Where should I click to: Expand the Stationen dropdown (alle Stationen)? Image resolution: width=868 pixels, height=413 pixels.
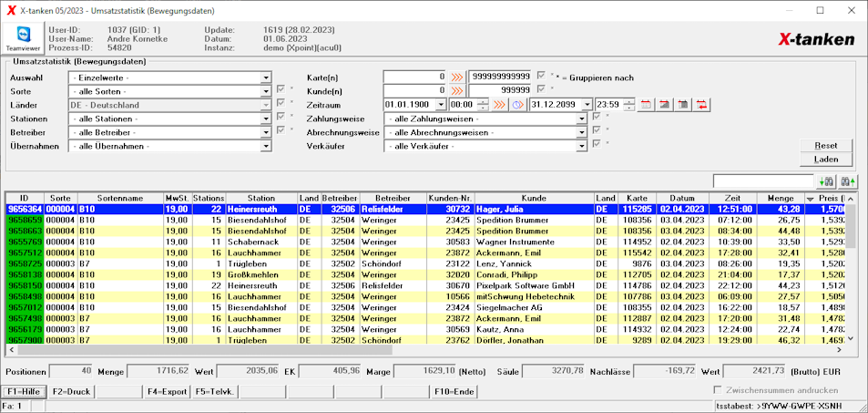266,119
